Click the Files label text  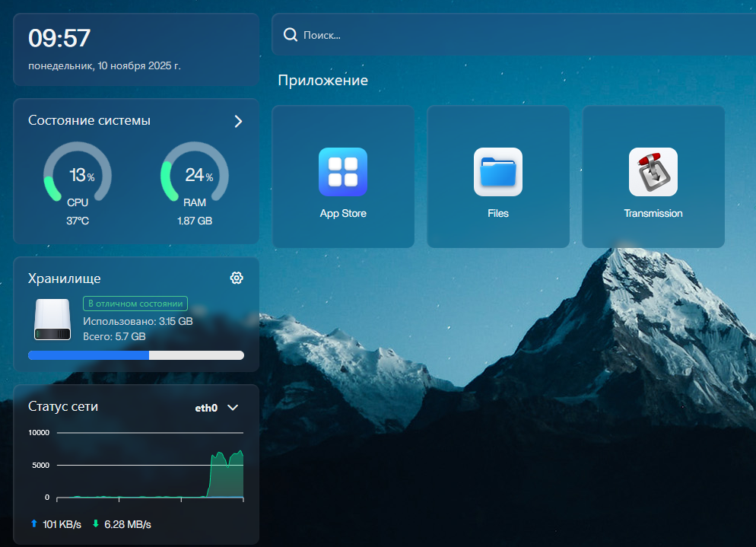click(x=498, y=213)
